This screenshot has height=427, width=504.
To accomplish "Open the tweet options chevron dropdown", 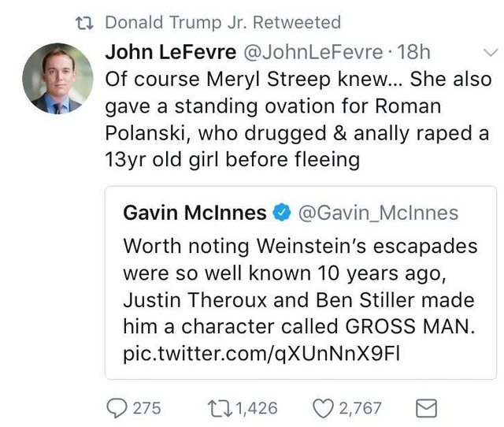I will point(488,52).
